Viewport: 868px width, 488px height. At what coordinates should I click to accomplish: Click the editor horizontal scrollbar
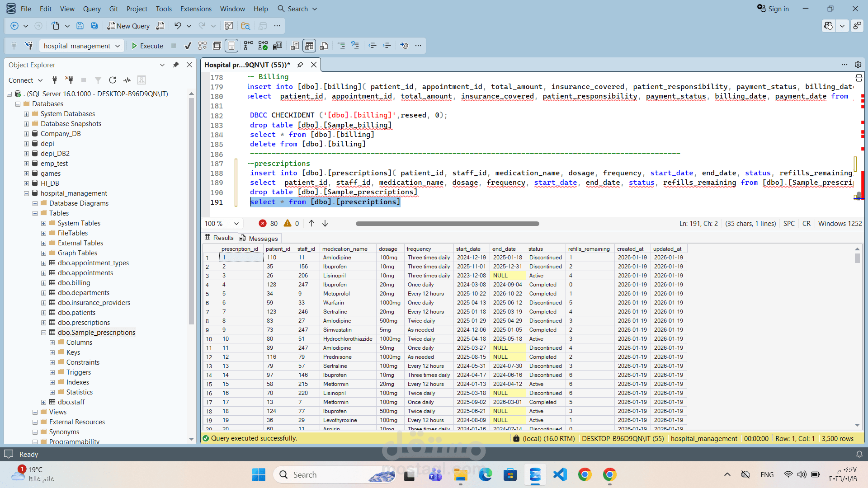point(447,224)
